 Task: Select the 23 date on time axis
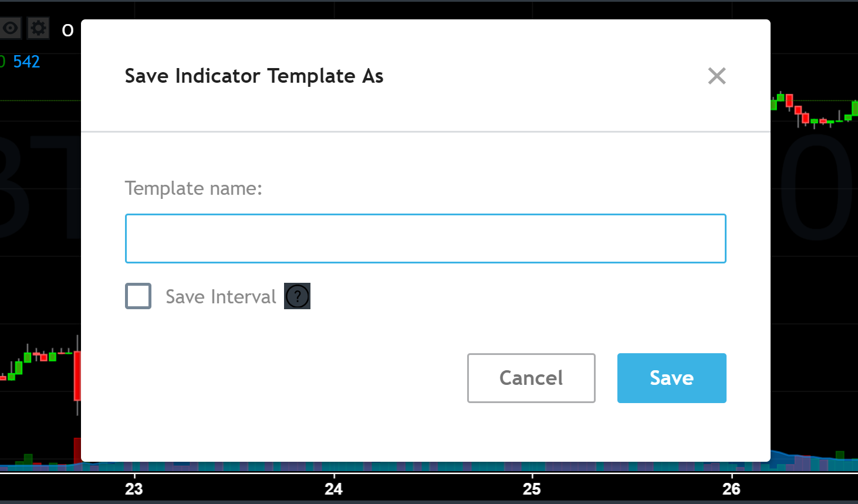pos(134,489)
